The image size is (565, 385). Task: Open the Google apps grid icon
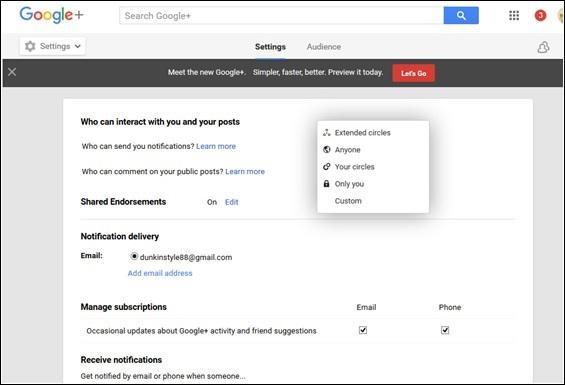point(514,16)
